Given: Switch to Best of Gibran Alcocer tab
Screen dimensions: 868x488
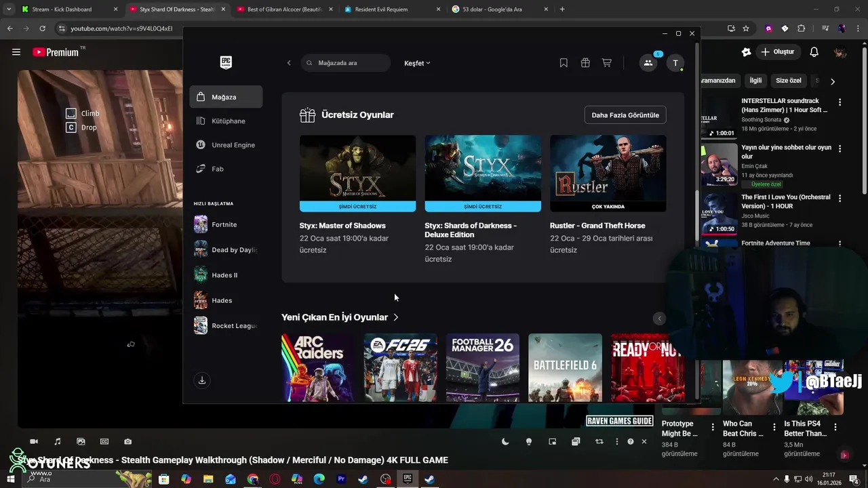Looking at the screenshot, I should point(284,9).
